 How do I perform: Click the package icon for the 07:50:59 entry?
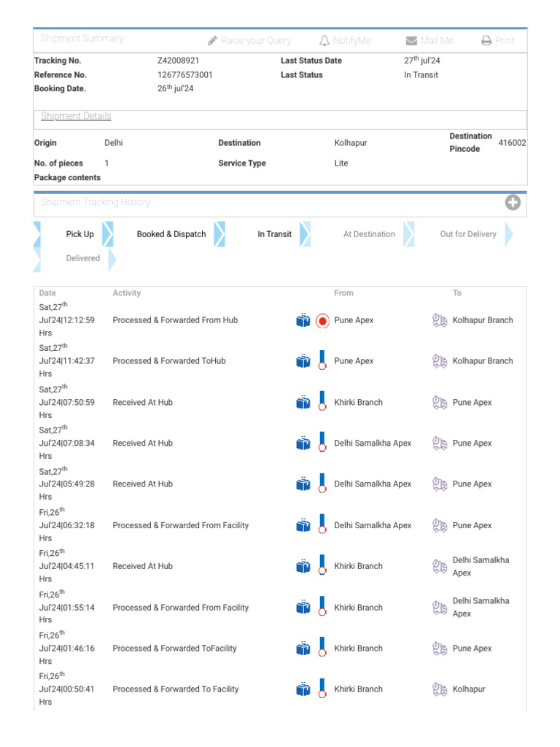pyautogui.click(x=303, y=403)
